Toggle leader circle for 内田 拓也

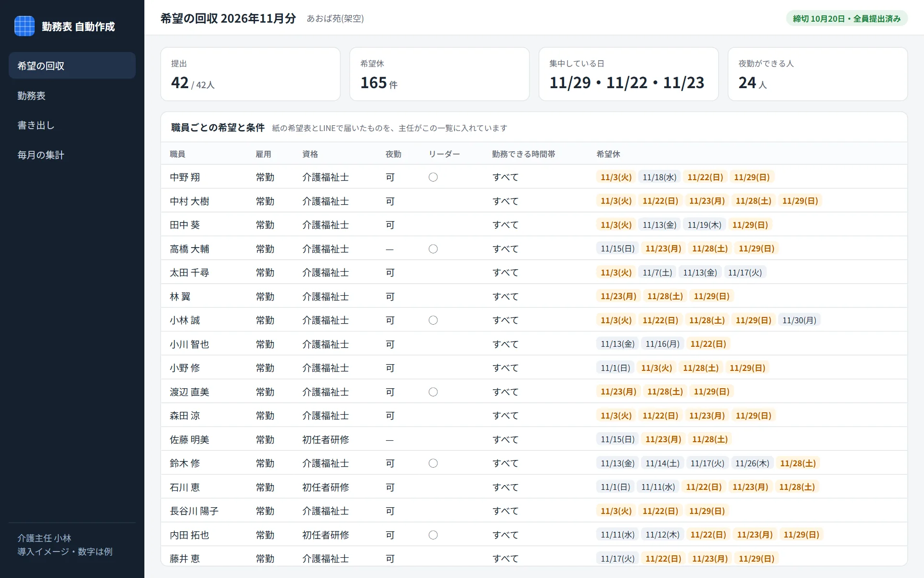(433, 535)
